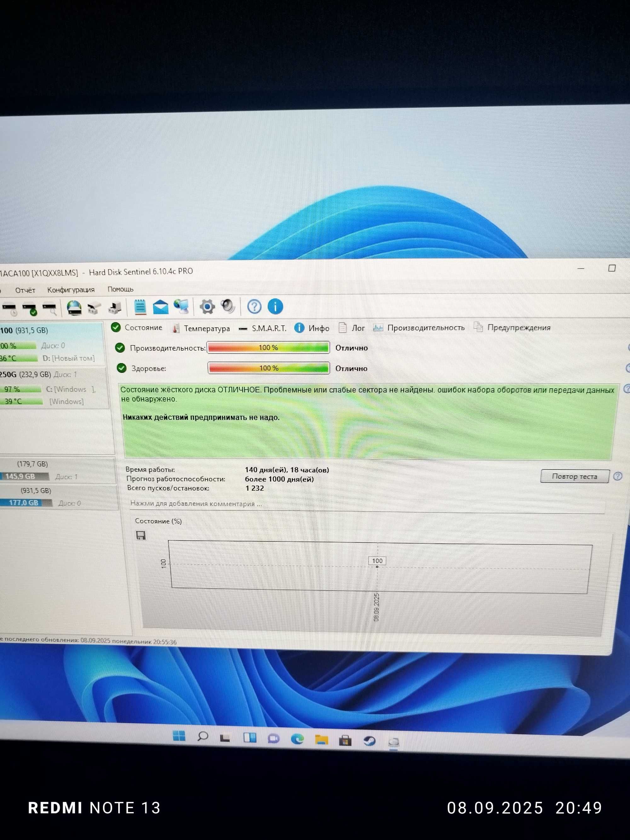Click the disk-with-clock toolbar icon
This screenshot has width=630, height=840.
[x=10, y=309]
